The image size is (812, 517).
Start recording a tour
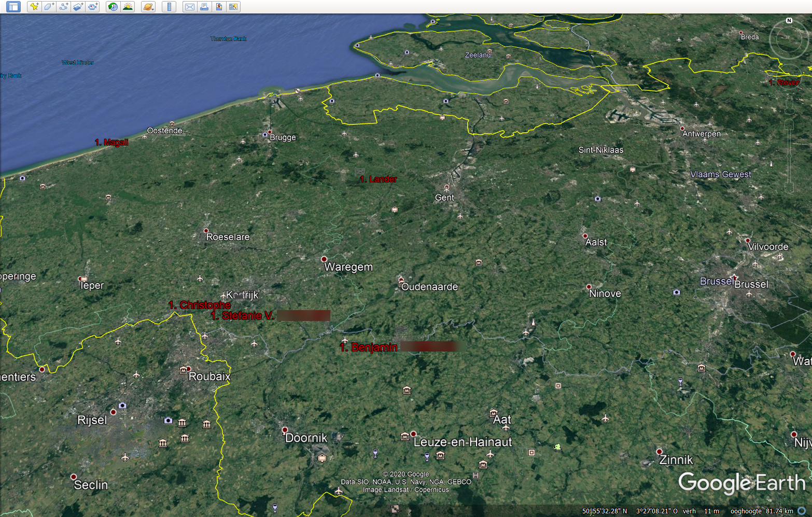(x=93, y=7)
